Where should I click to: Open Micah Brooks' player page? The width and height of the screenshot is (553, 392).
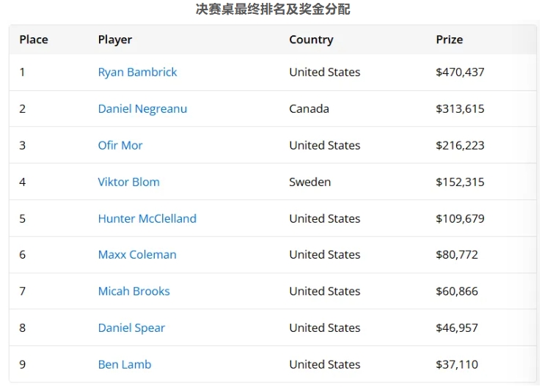coord(133,292)
